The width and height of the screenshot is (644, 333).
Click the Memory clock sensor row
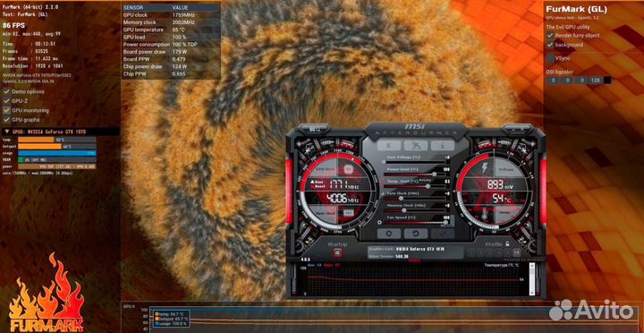click(171, 22)
